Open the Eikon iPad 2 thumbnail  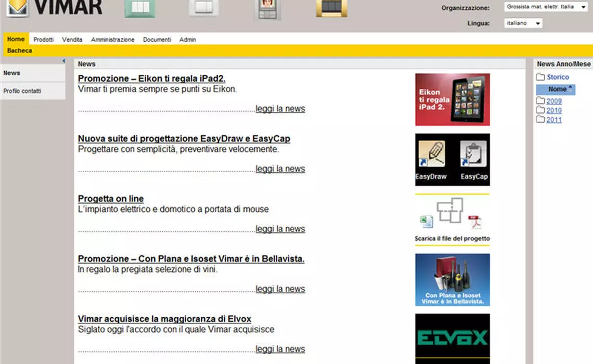pos(453,99)
